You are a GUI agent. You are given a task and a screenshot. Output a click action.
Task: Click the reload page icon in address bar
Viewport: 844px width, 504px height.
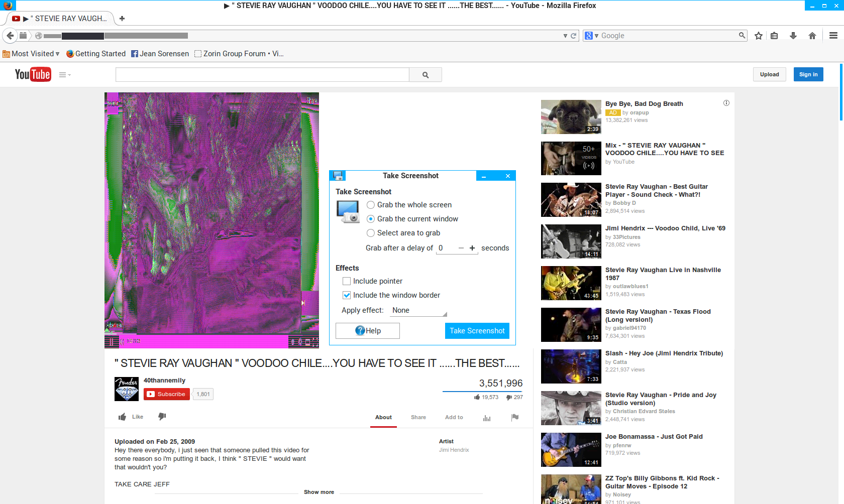573,36
